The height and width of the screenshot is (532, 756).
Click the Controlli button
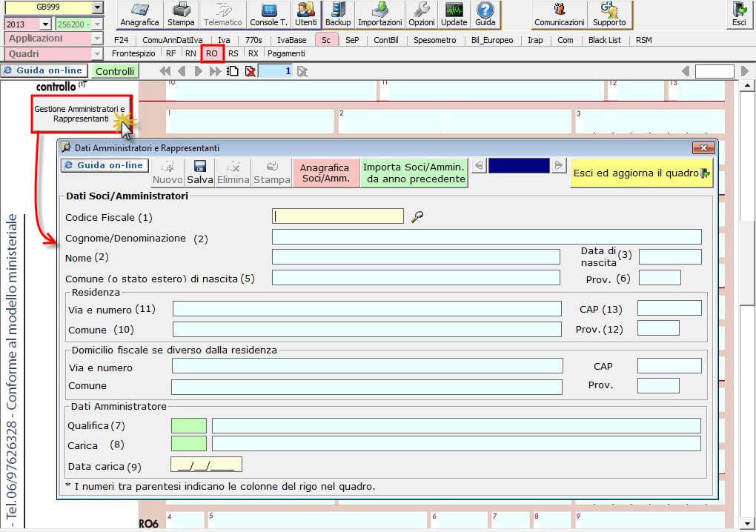coord(115,71)
